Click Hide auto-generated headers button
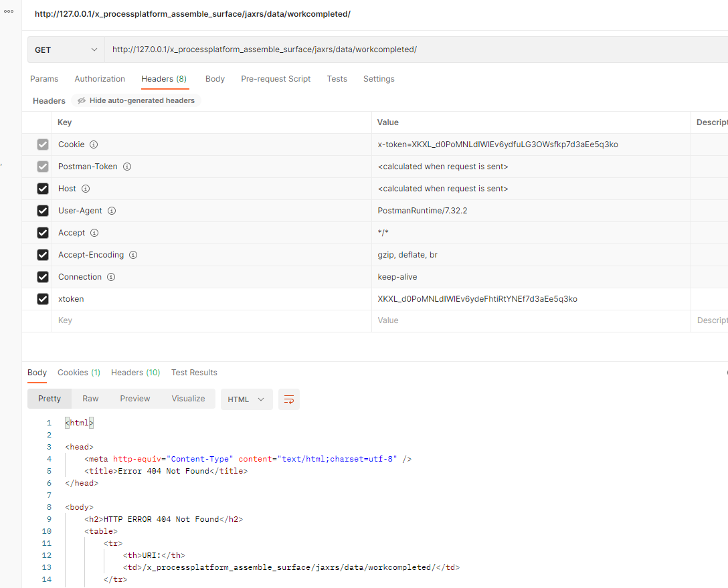 tap(136, 101)
